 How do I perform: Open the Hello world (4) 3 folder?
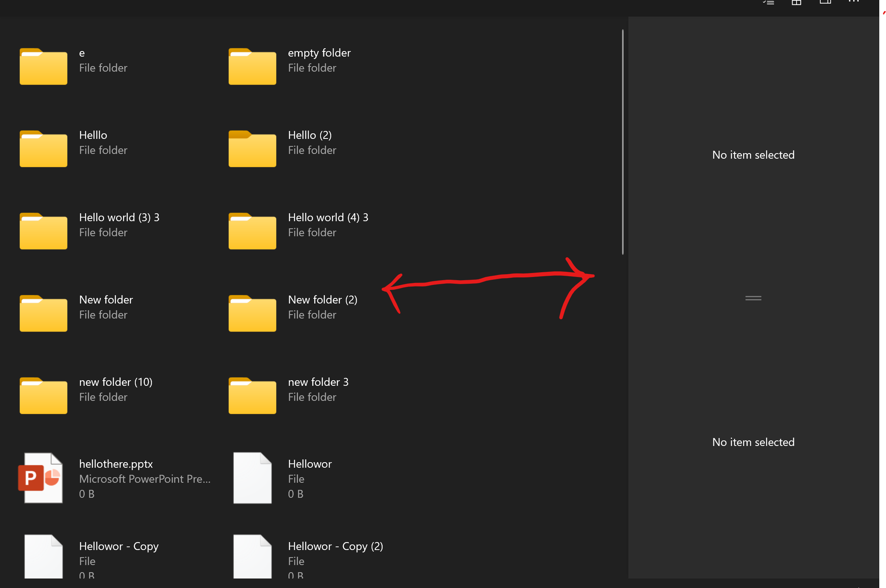[x=252, y=231]
